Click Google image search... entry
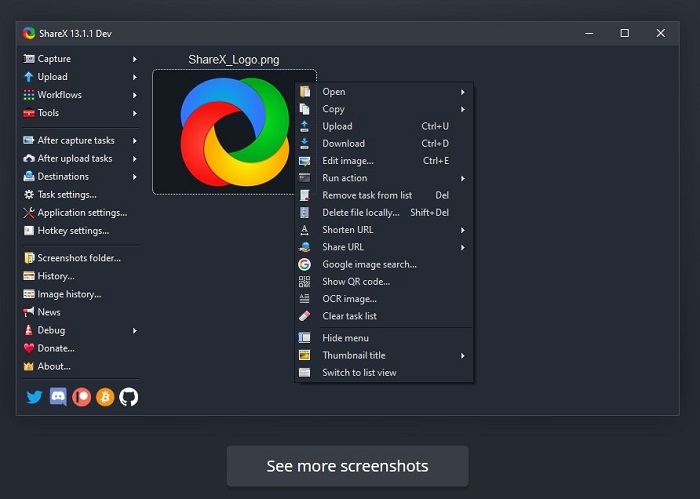 coord(384,264)
